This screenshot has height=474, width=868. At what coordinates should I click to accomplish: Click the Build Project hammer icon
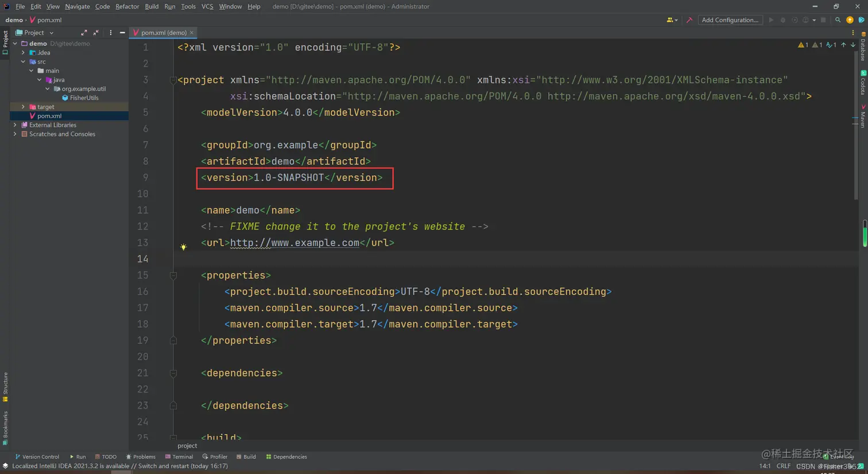[x=689, y=20]
